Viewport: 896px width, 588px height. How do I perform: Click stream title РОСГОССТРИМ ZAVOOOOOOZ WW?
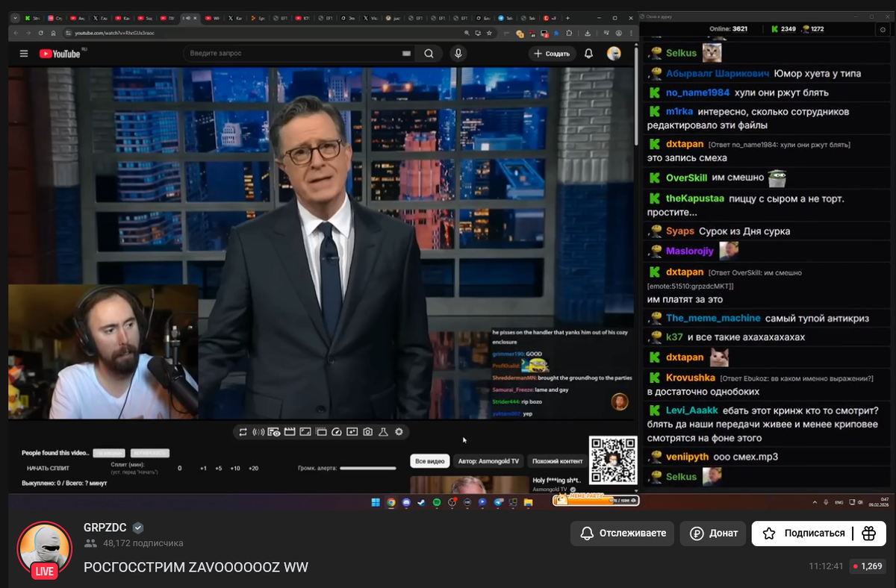point(196,568)
